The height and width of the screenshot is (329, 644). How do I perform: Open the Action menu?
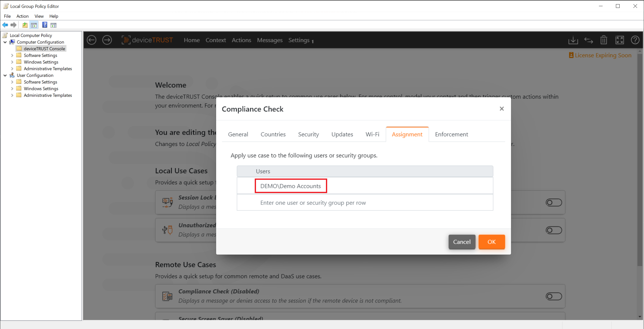pos(22,16)
